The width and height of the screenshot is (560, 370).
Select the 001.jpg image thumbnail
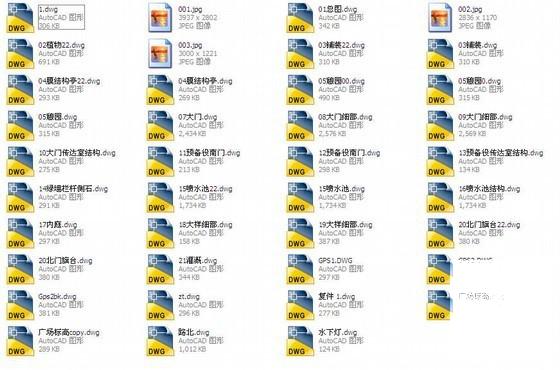point(160,18)
